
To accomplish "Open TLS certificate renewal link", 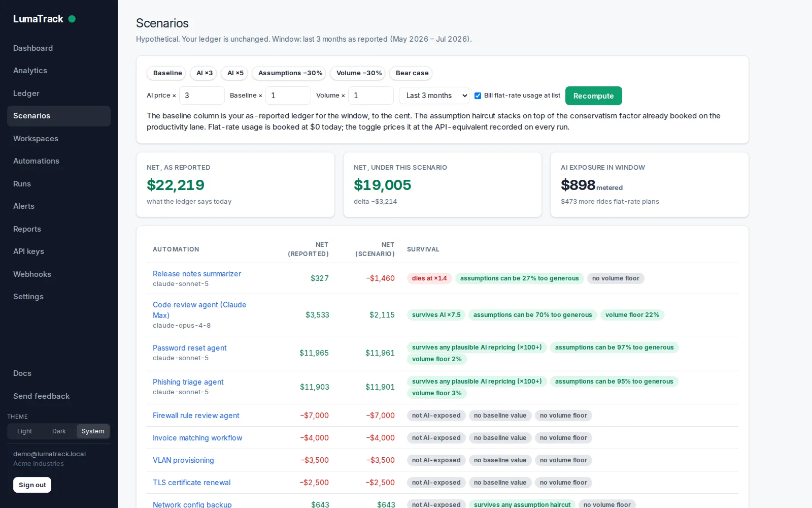I will [192, 483].
